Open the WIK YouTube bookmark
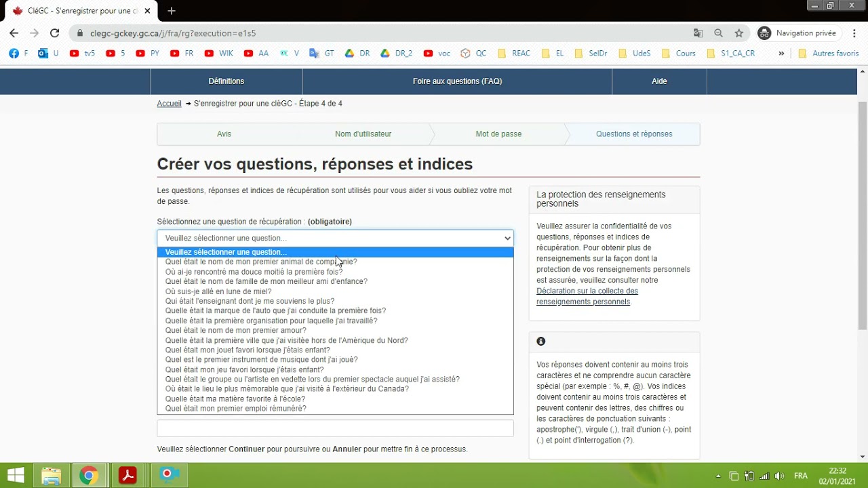Viewport: 868px width, 488px height. click(x=218, y=54)
